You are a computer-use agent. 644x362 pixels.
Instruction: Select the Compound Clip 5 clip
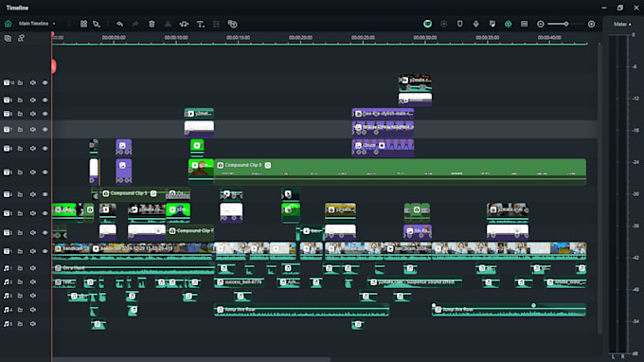(133, 193)
